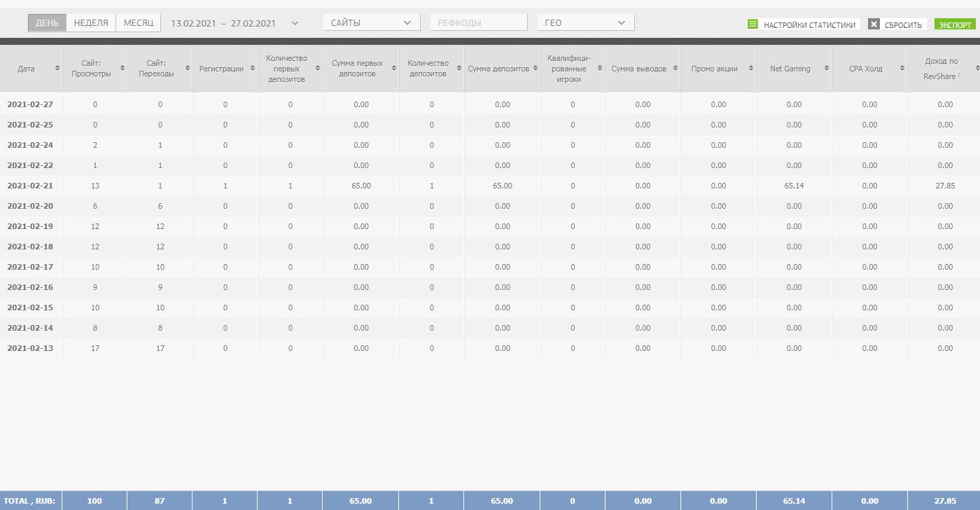This screenshot has height=510, width=980.
Task: Select the date cell 2021-02-15
Action: [x=30, y=308]
